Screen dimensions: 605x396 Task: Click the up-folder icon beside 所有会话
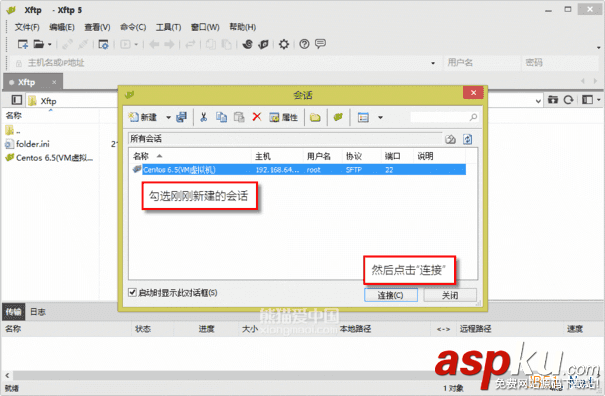tap(451, 139)
